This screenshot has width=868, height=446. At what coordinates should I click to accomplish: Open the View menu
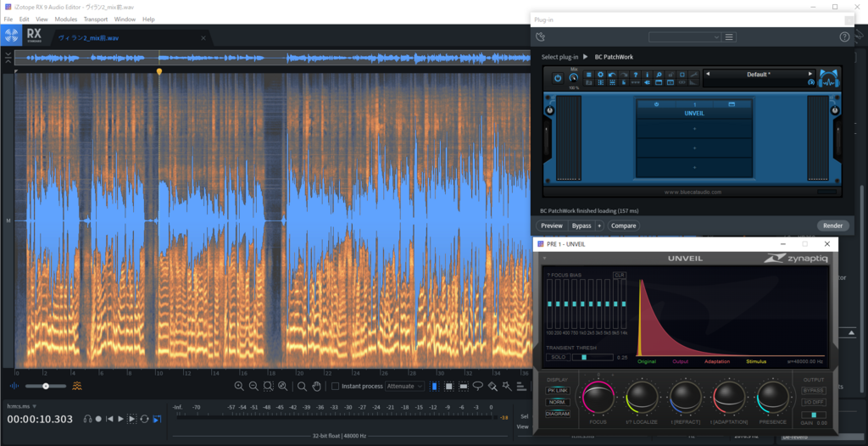42,20
